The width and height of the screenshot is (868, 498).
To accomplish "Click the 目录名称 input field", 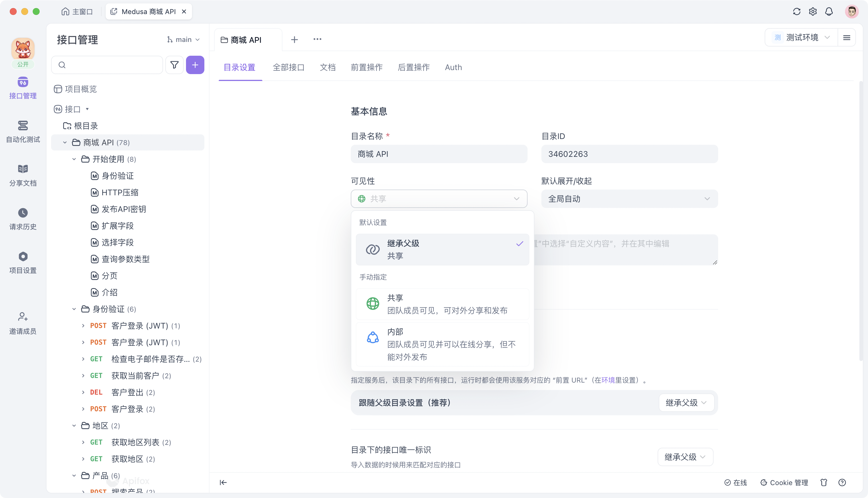I will pyautogui.click(x=439, y=154).
